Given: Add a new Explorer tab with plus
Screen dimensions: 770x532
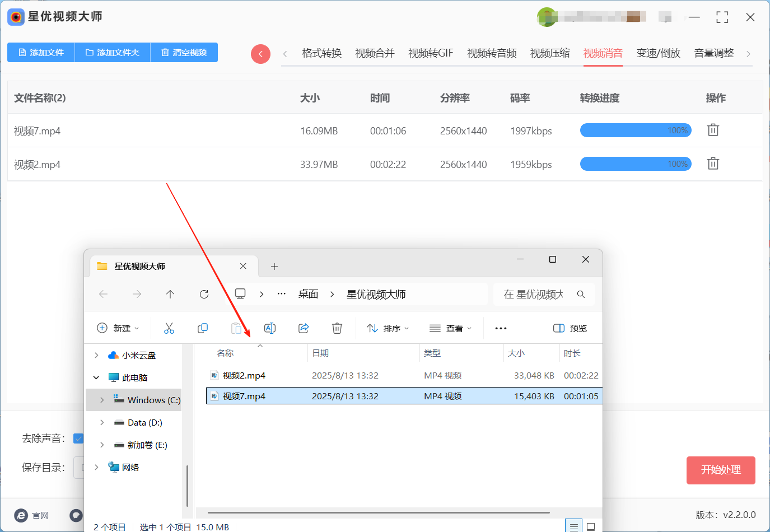Looking at the screenshot, I should coord(274,267).
